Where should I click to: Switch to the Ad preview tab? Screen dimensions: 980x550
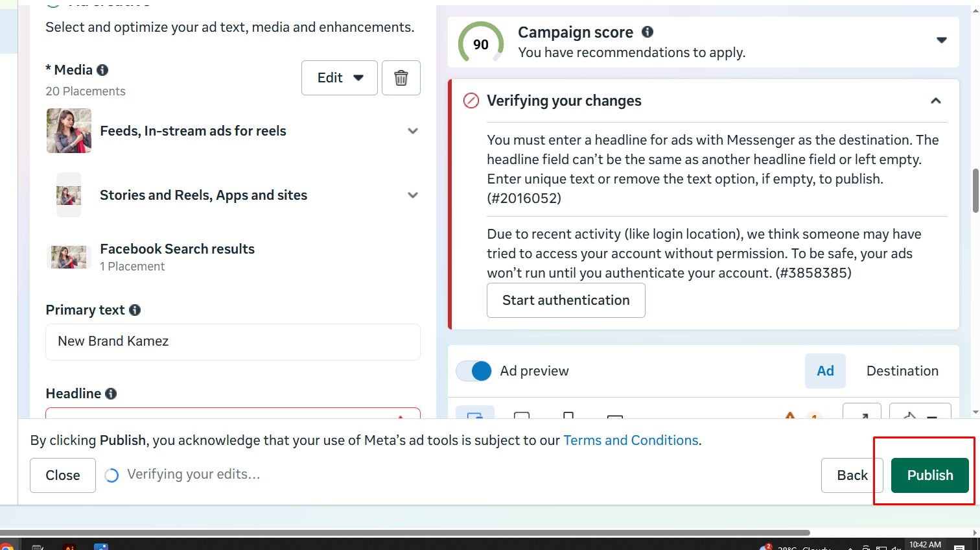[x=824, y=371]
